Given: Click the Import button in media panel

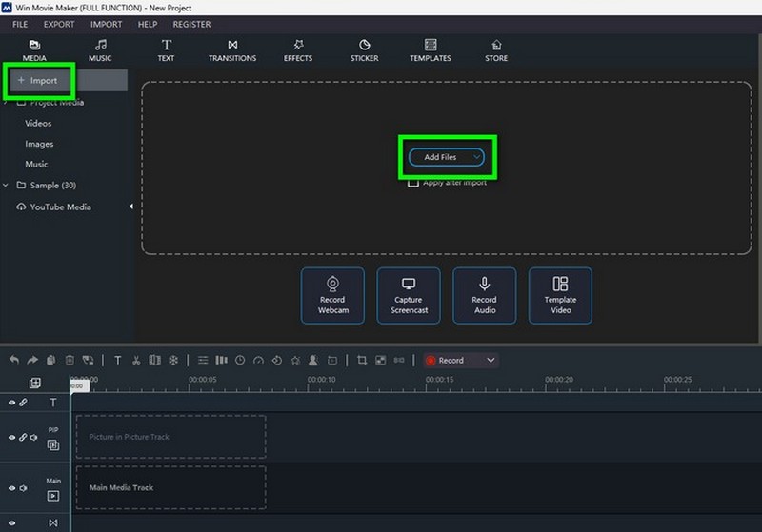Looking at the screenshot, I should [38, 81].
